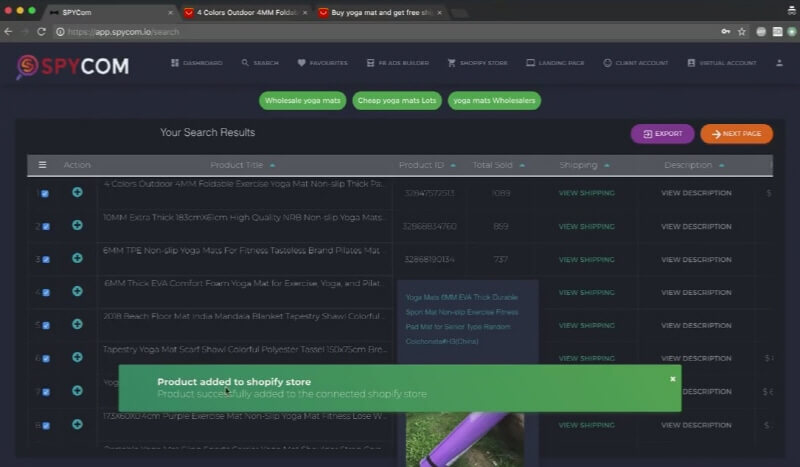Open the Search nav item

click(260, 63)
